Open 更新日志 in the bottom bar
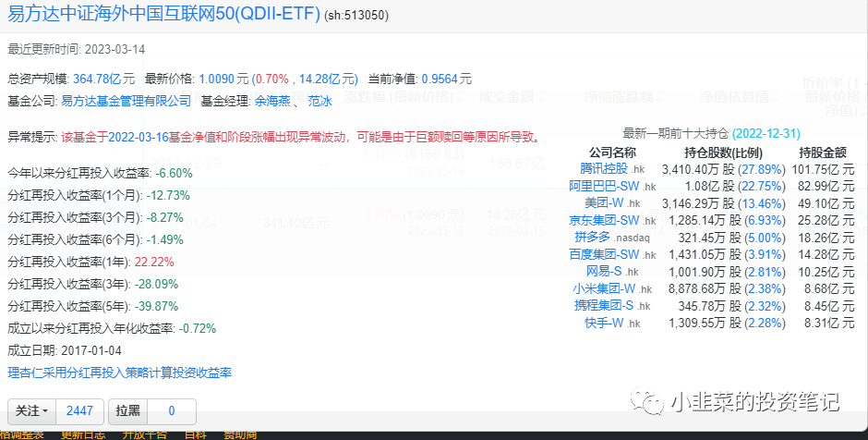This screenshot has width=868, height=440. (82, 435)
